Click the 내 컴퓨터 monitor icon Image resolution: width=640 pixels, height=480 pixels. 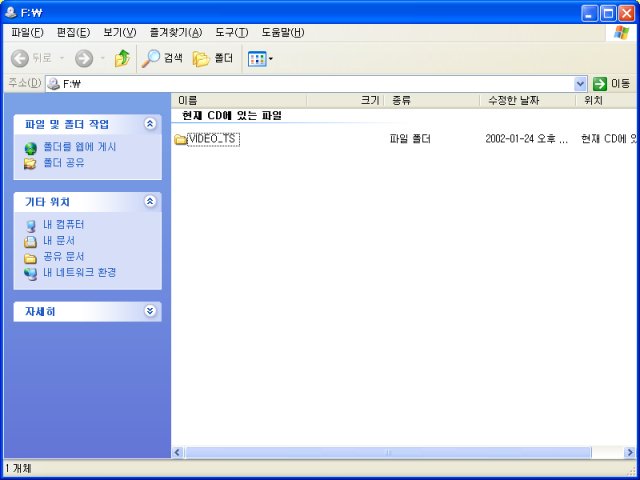point(31,226)
